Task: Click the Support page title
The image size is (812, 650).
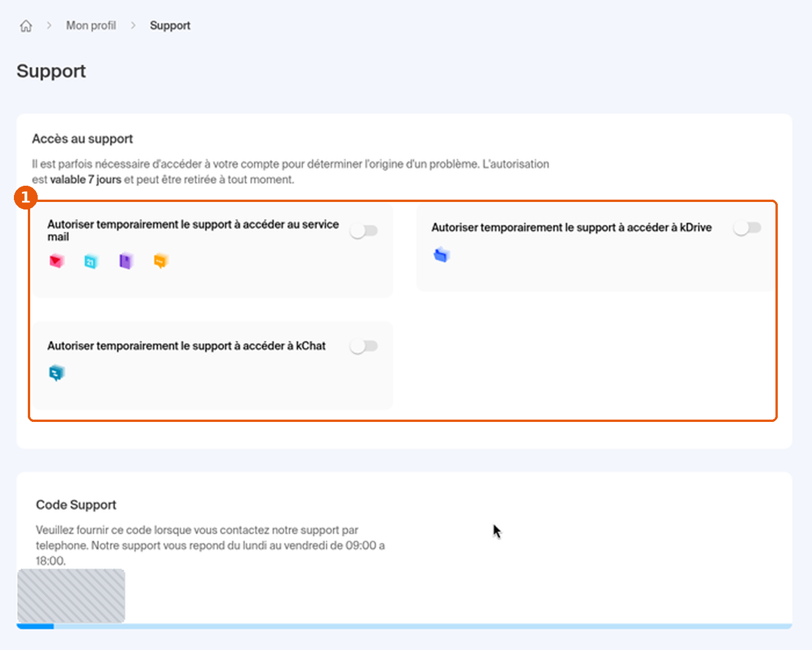Action: 51,71
